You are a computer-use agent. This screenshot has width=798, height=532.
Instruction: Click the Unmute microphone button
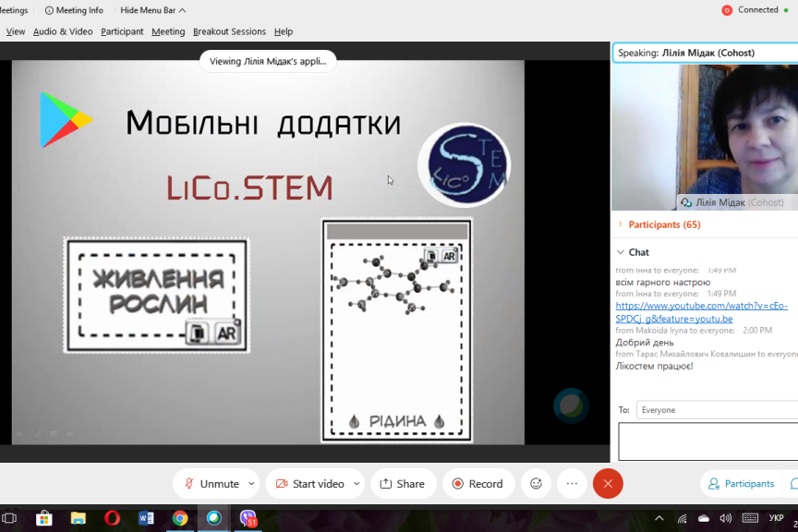[x=211, y=484]
